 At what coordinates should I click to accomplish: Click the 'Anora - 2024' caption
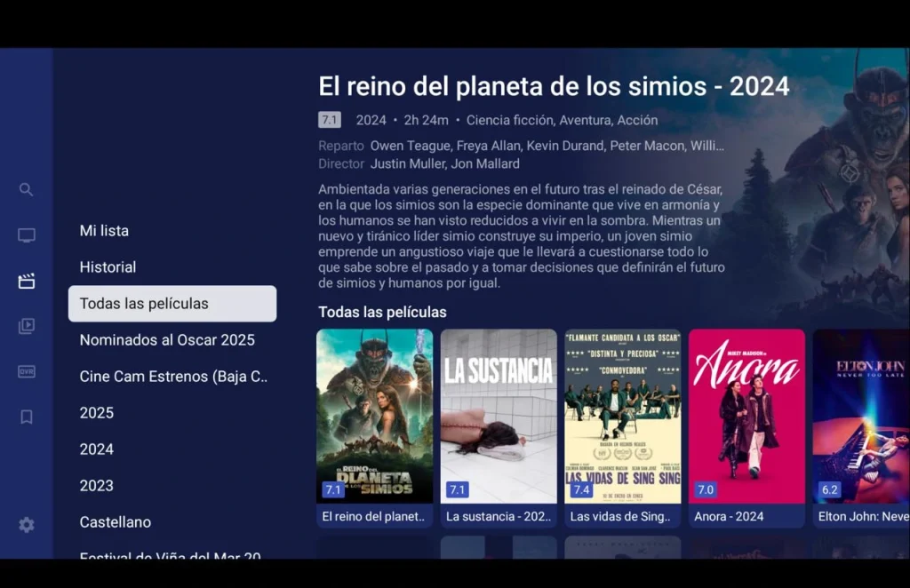click(729, 517)
